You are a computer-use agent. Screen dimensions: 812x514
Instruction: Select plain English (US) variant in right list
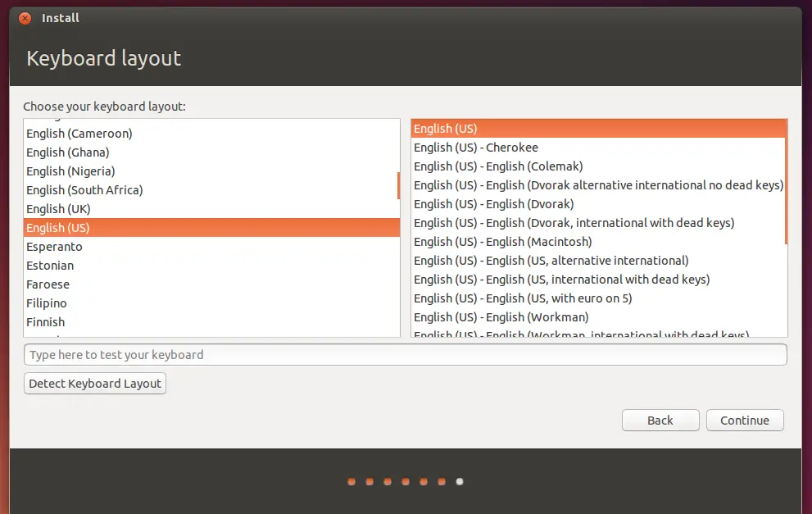[x=598, y=129]
